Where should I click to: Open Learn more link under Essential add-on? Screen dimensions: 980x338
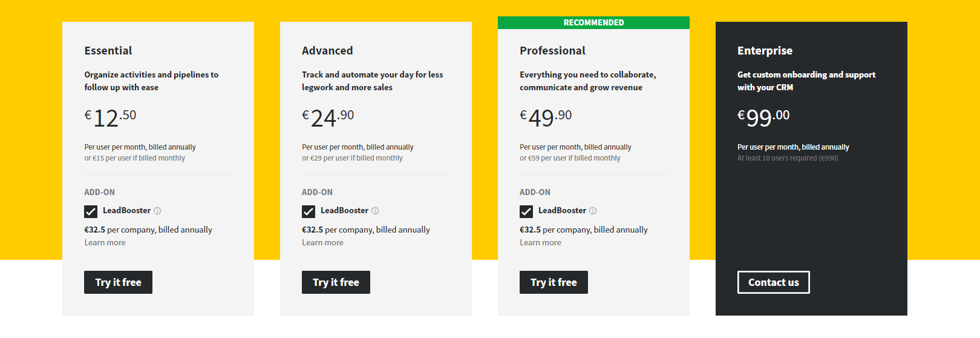105,243
